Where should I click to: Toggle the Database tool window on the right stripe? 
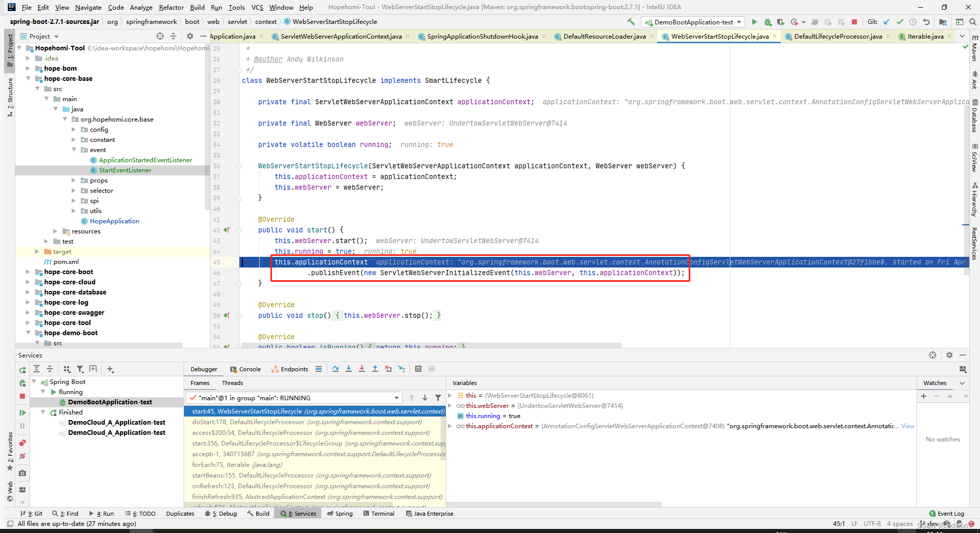point(974,115)
